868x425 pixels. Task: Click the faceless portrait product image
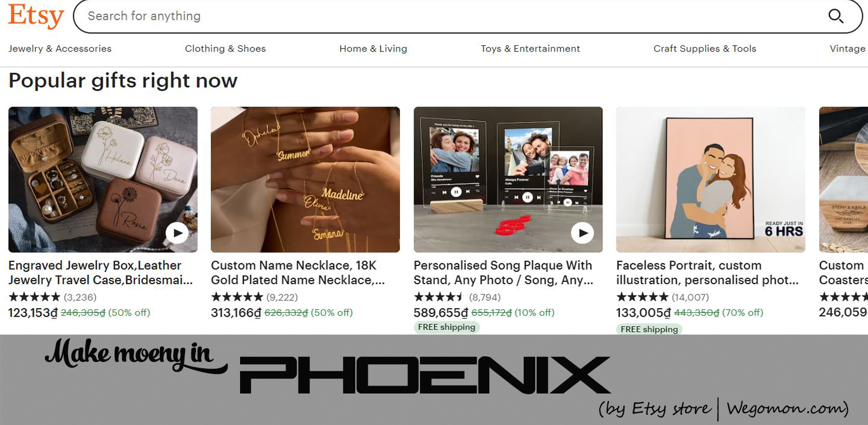click(x=710, y=179)
